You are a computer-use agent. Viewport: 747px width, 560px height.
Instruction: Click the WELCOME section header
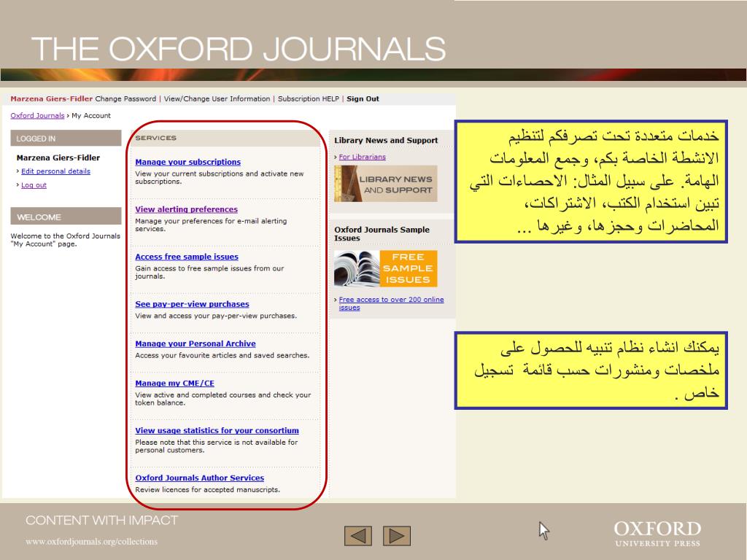pyautogui.click(x=66, y=217)
